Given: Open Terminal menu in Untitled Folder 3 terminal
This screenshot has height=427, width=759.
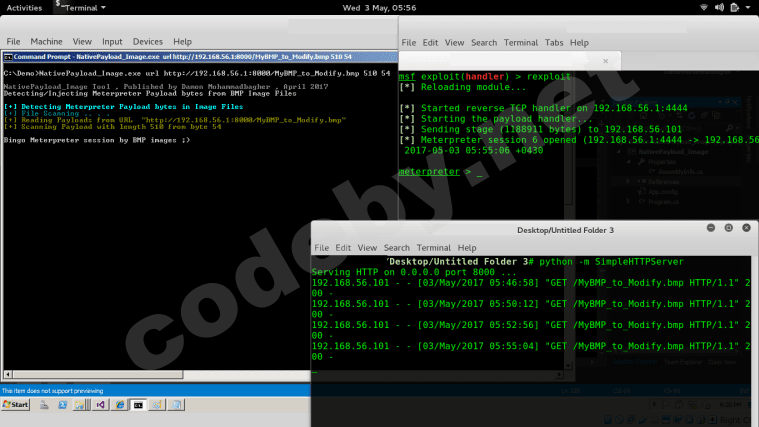Looking at the screenshot, I should pyautogui.click(x=434, y=247).
